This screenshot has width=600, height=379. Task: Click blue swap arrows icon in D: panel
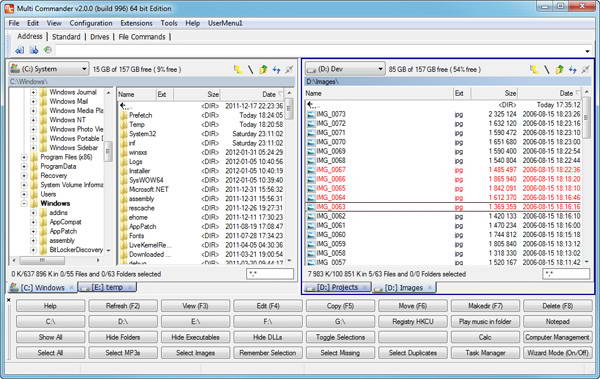tap(572, 69)
